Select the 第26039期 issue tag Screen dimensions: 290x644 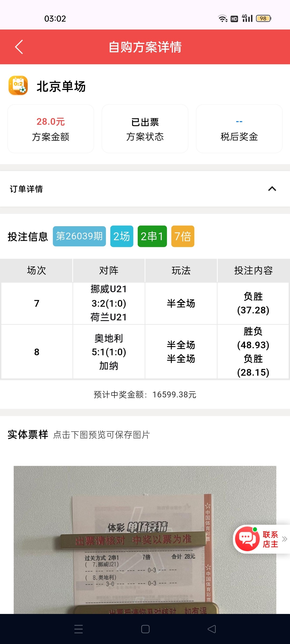point(79,236)
